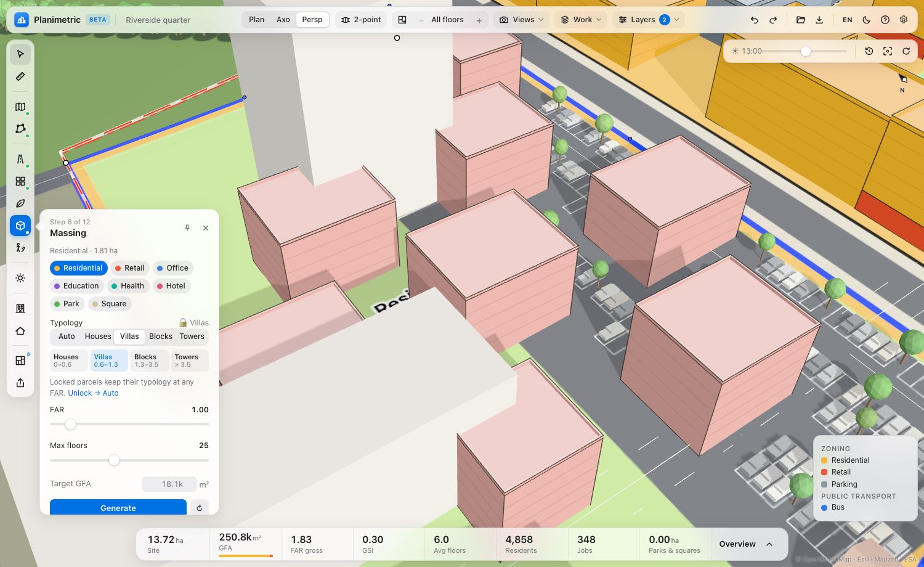The height and width of the screenshot is (567, 924).
Task: Click the Unlock → Auto link
Action: tap(93, 393)
